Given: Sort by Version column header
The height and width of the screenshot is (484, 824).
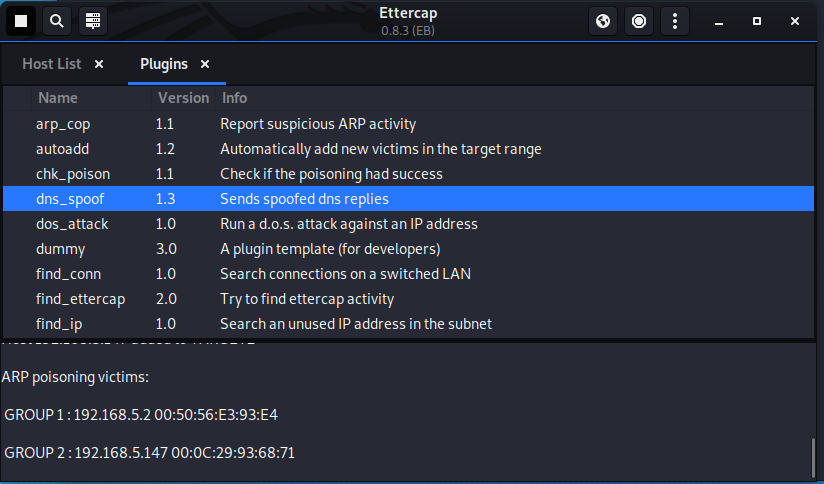Looking at the screenshot, I should (x=183, y=98).
